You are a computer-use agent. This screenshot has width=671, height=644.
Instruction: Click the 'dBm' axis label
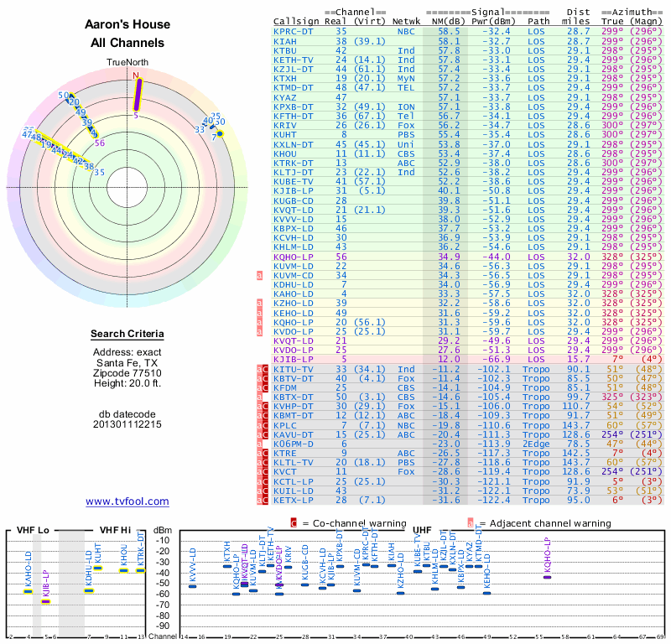click(163, 531)
